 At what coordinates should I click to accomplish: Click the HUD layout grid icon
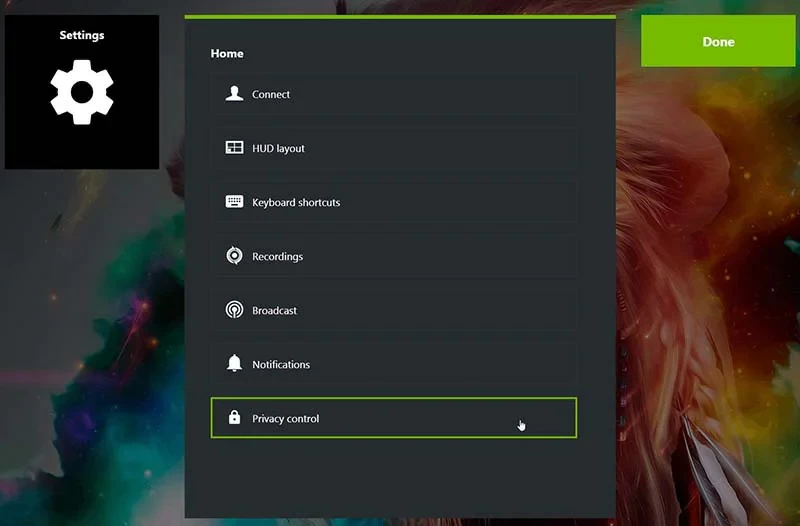pyautogui.click(x=234, y=148)
